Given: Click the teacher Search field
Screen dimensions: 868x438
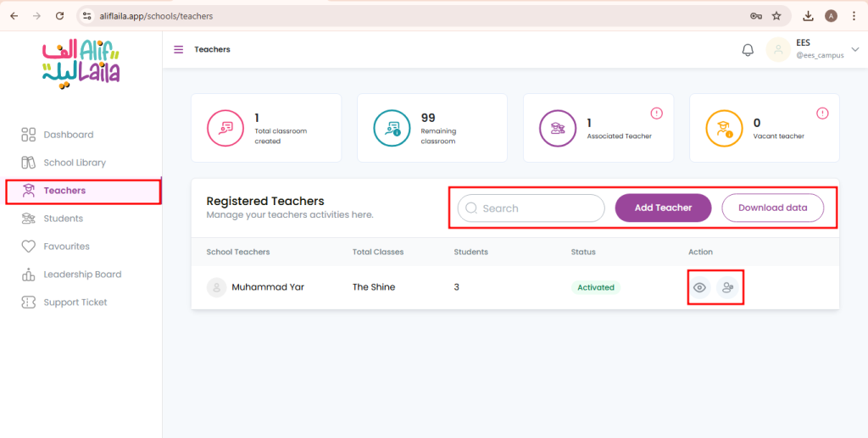Looking at the screenshot, I should coord(531,208).
